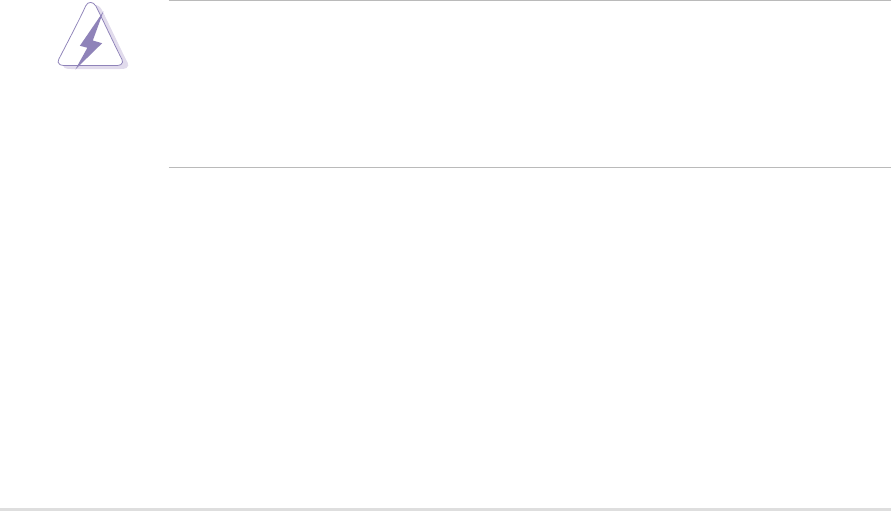The width and height of the screenshot is (891, 511).
Task: Click the gray bar along the page bottom
Action: pos(446,509)
